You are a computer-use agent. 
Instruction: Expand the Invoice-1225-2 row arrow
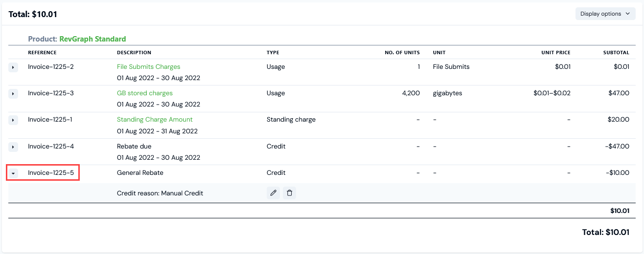(x=13, y=67)
